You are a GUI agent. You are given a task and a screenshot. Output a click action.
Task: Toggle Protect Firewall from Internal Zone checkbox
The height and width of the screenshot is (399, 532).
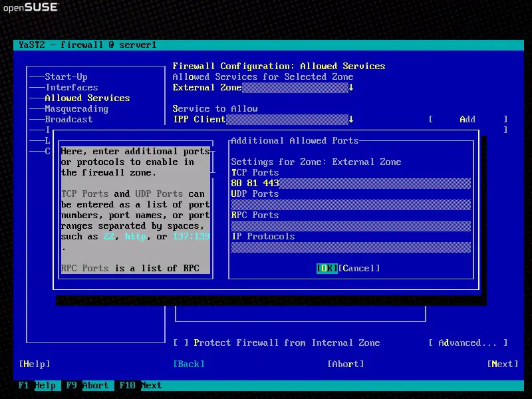click(x=181, y=343)
